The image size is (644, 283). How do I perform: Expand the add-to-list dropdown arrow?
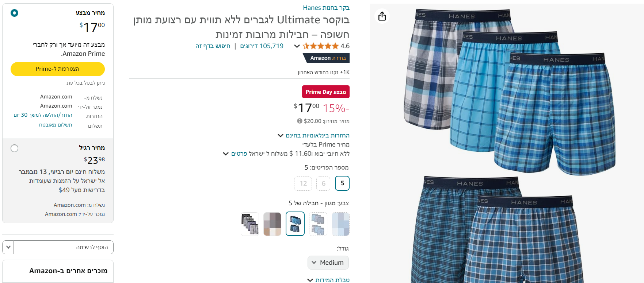[x=8, y=247]
